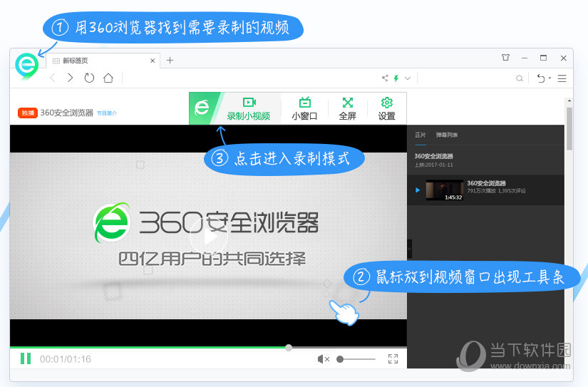This screenshot has width=588, height=387.
Task: Open a new tab with plus button
Action: (x=170, y=61)
